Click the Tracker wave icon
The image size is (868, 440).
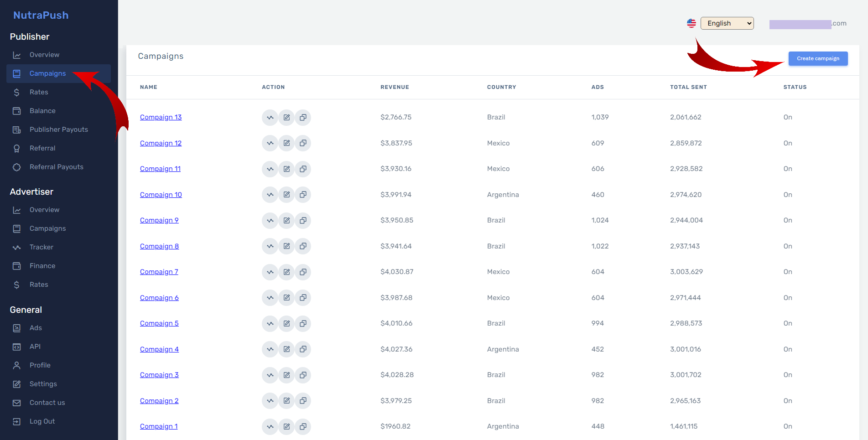tap(17, 248)
